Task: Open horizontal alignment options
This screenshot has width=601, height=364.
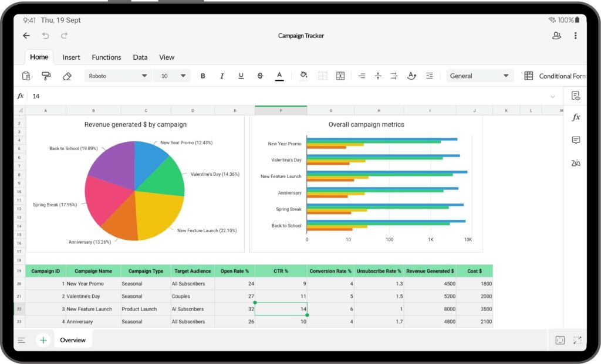Action: [x=362, y=76]
